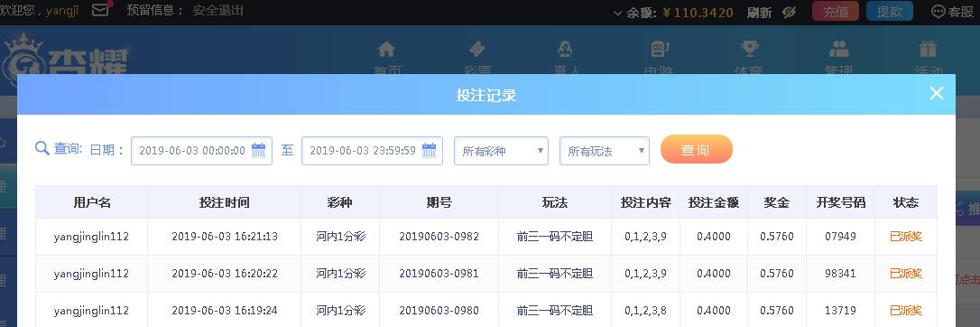Click draw number 07949
The image size is (980, 327).
[840, 237]
